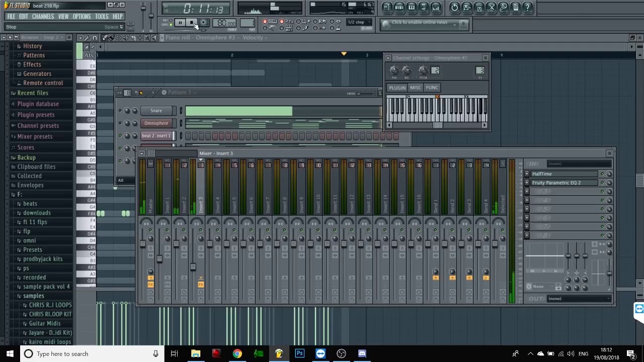
Task: Open File Explorer from the taskbar
Action: point(195,353)
